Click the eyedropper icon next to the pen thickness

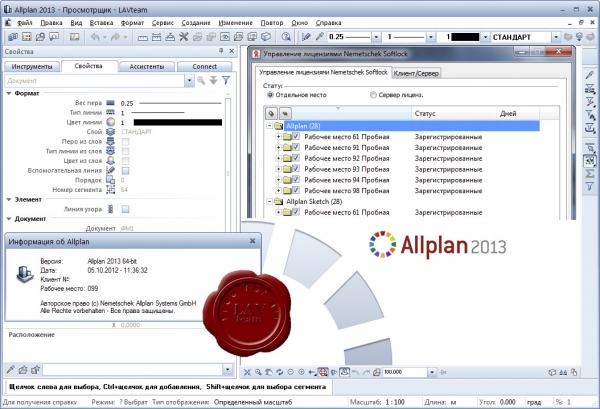point(319,37)
